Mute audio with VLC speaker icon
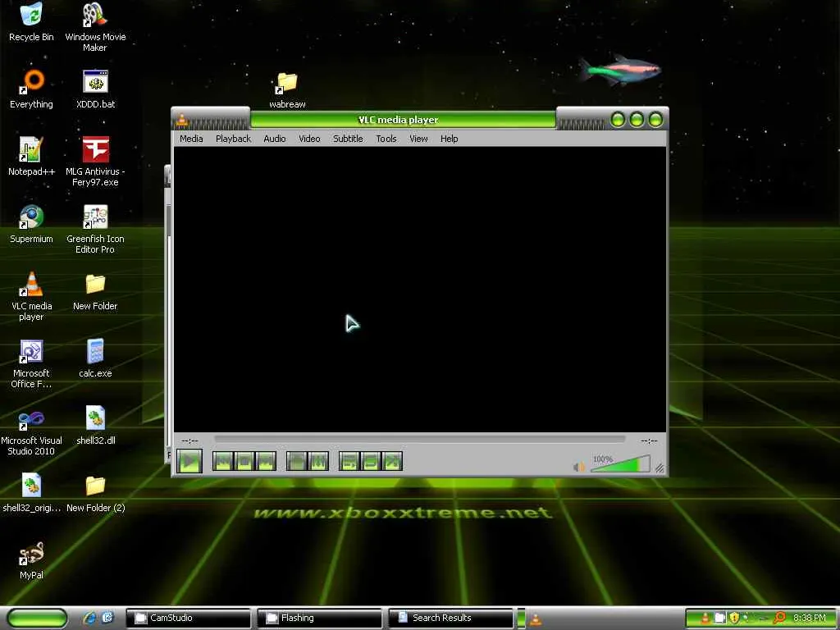840x630 pixels. coord(578,467)
